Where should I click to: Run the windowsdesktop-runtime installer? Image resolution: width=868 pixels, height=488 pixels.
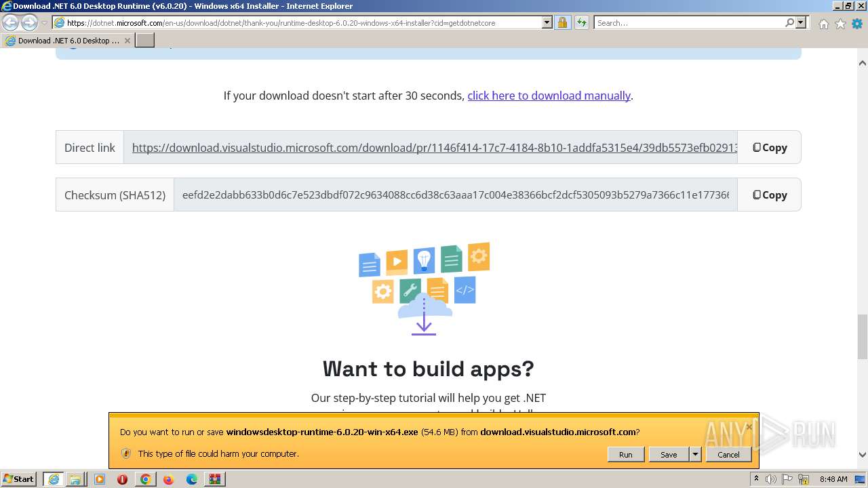point(625,454)
